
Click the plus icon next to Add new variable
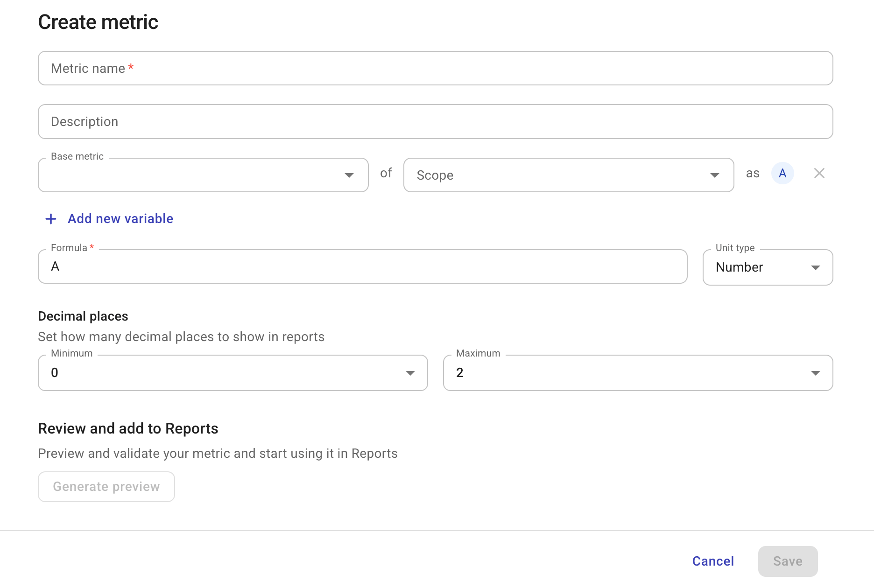[x=50, y=218]
